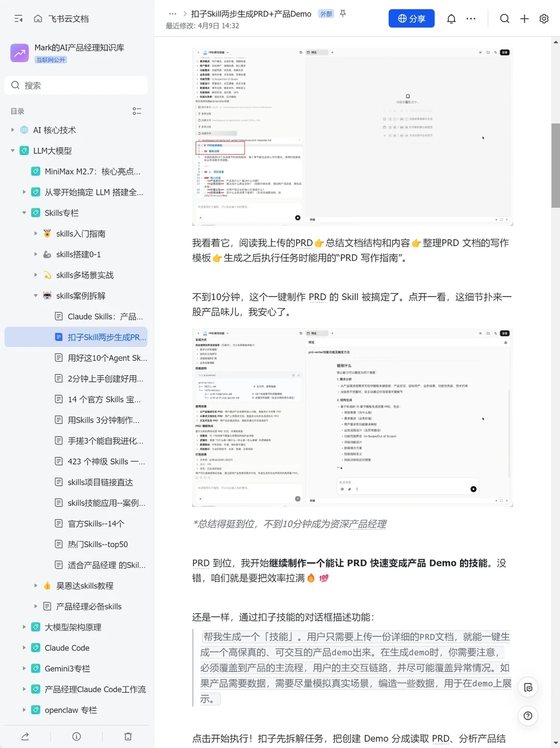Screen dimensions: 560x748
Task: Open the first PRD screenshot image
Action: (x=353, y=136)
